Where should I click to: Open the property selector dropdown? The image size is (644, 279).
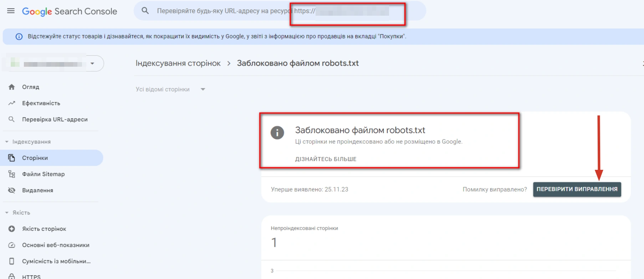tap(92, 64)
